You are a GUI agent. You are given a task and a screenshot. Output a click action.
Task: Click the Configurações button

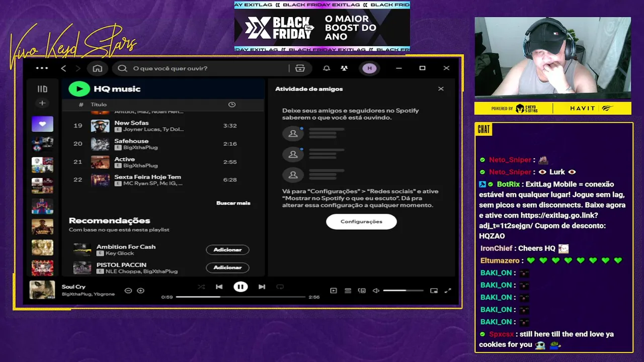coord(361,222)
